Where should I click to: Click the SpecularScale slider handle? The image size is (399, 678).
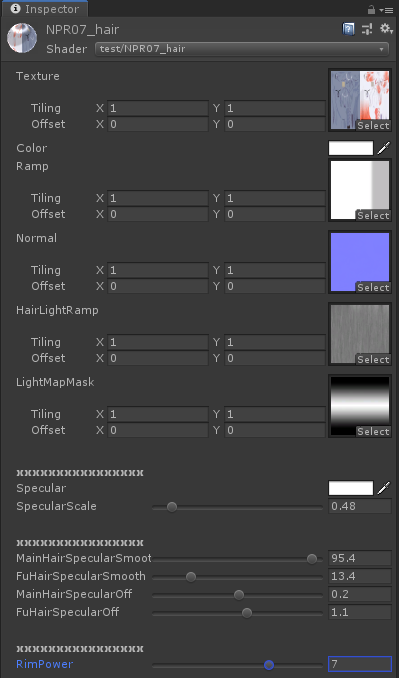pyautogui.click(x=172, y=507)
